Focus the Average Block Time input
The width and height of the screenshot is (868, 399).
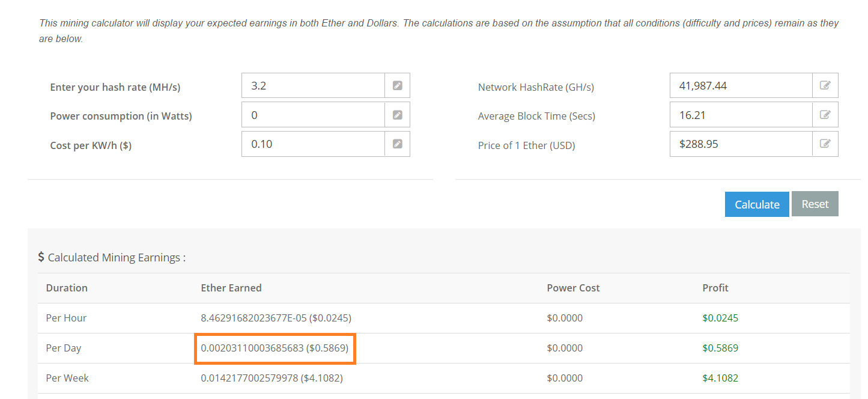[741, 115]
